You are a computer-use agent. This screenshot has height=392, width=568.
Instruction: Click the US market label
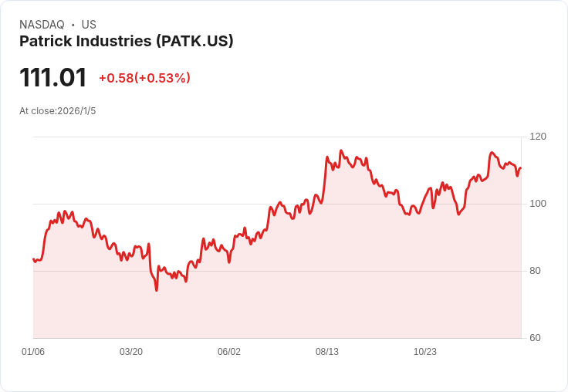(x=89, y=25)
